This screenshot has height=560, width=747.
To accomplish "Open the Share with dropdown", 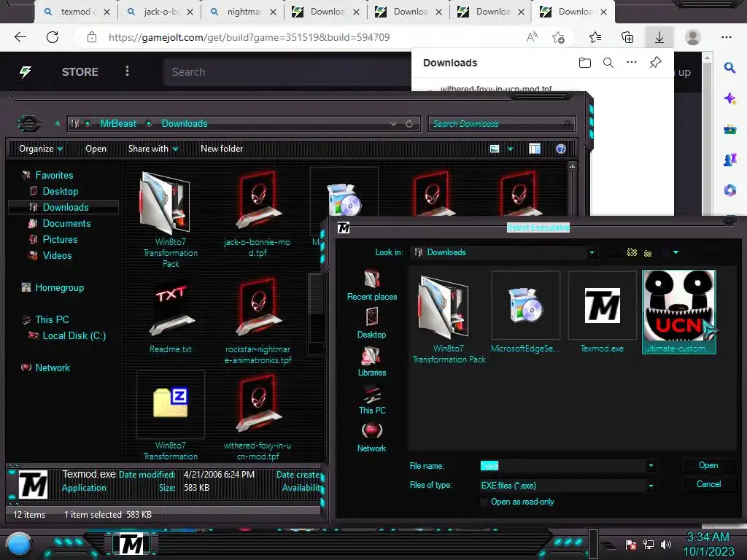I will tap(153, 149).
